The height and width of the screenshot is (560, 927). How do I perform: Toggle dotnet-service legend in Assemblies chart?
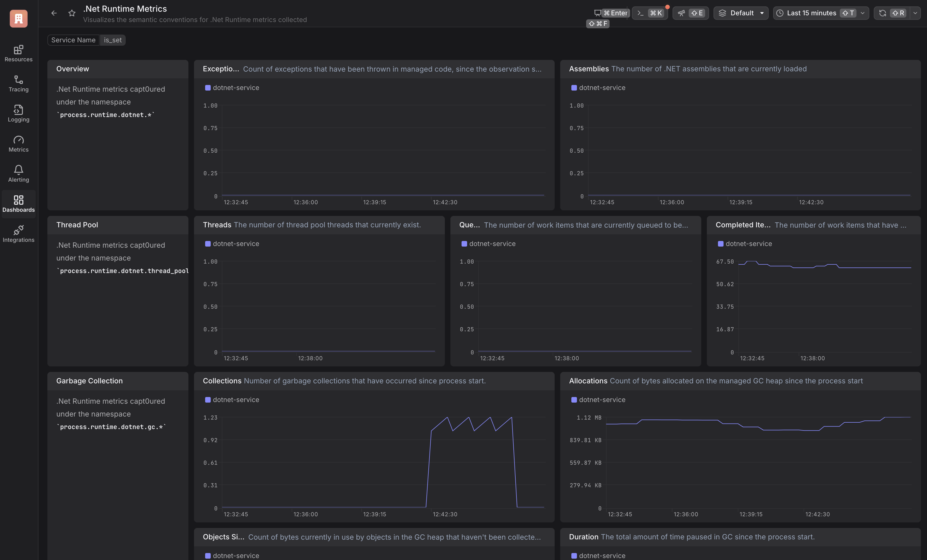pos(598,88)
